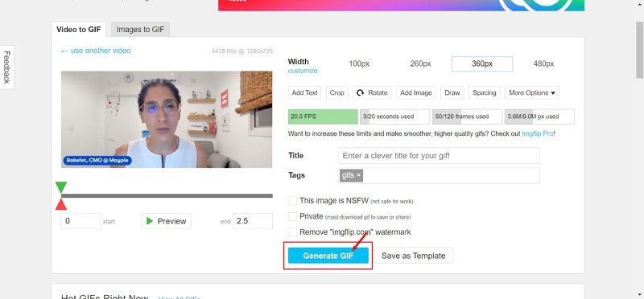644x299 pixels.
Task: Click the gray video timeline bar
Action: (167, 195)
